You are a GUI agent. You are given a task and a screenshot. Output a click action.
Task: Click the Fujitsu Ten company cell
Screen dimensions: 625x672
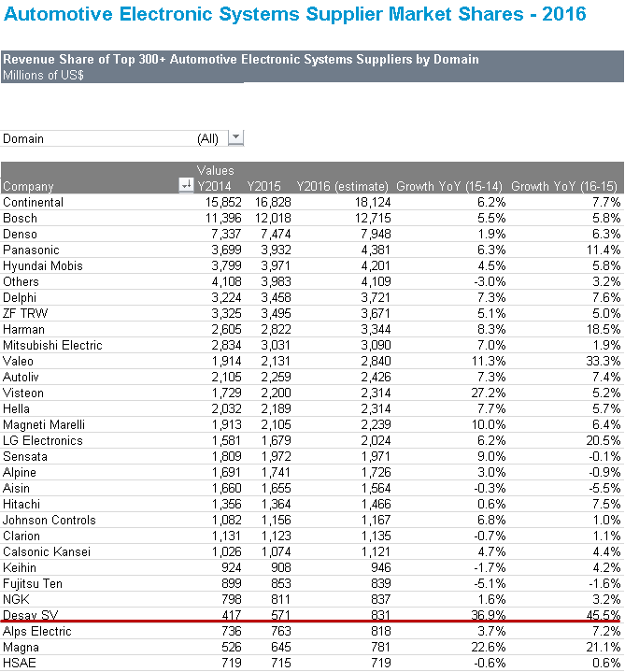pos(33,583)
